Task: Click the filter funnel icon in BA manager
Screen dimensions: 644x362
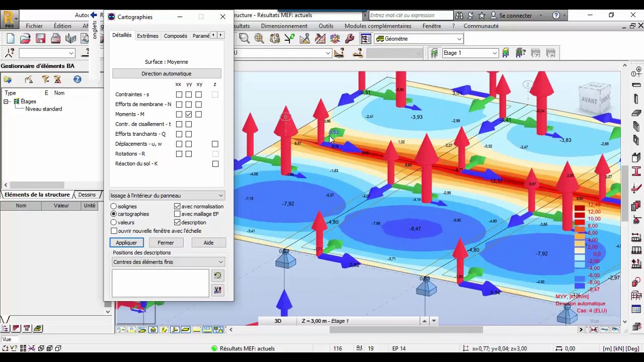Action: click(x=45, y=79)
